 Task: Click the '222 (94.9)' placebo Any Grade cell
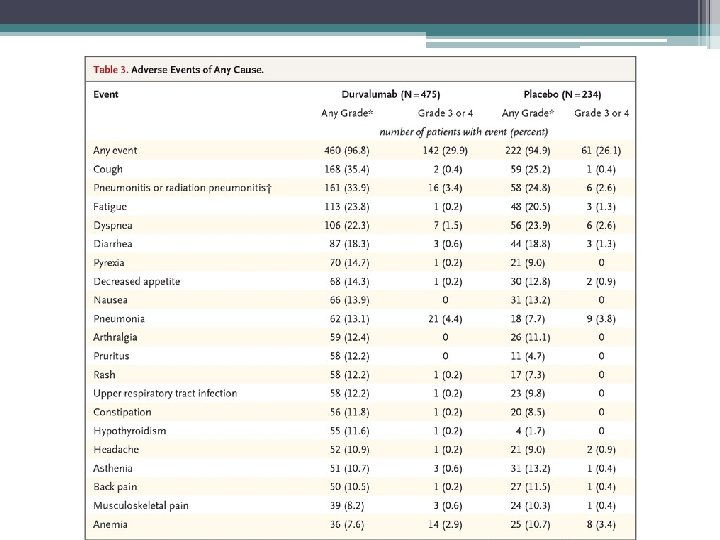click(529, 150)
